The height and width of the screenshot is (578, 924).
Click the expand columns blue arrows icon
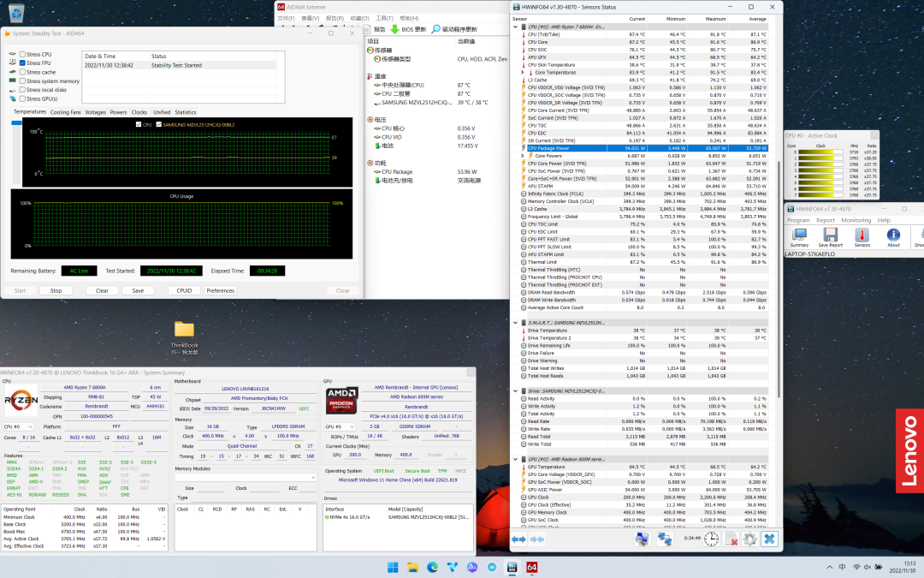tap(518, 539)
